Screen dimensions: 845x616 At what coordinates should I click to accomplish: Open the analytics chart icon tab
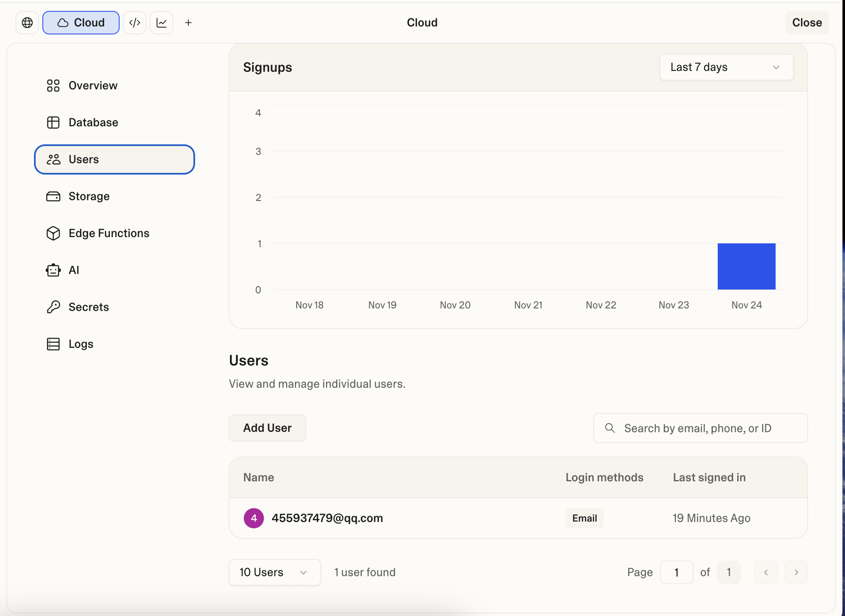point(162,23)
